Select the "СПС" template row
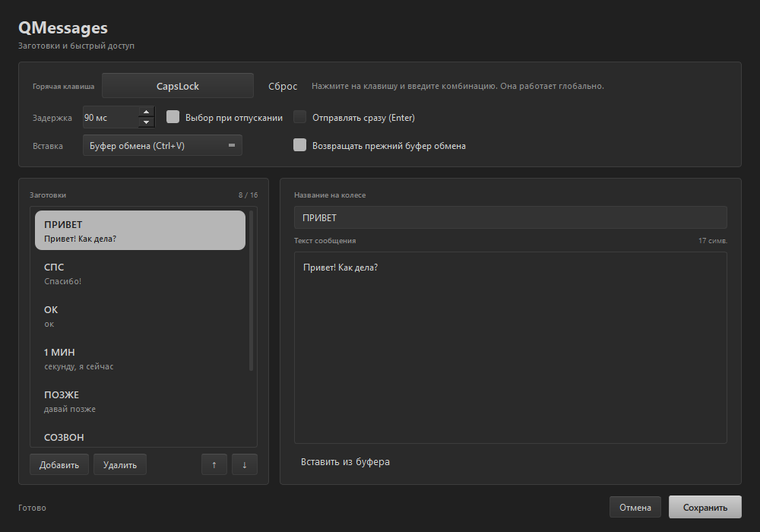Image resolution: width=760 pixels, height=532 pixels. click(140, 274)
